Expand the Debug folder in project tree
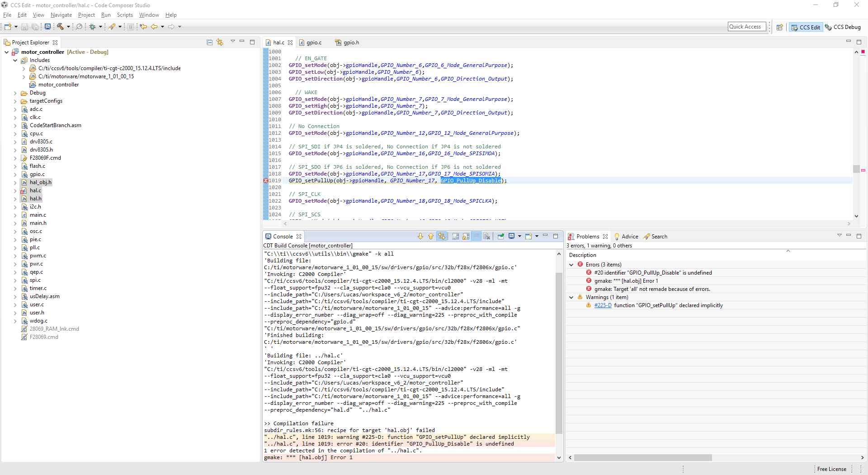The width and height of the screenshot is (868, 475). (15, 93)
